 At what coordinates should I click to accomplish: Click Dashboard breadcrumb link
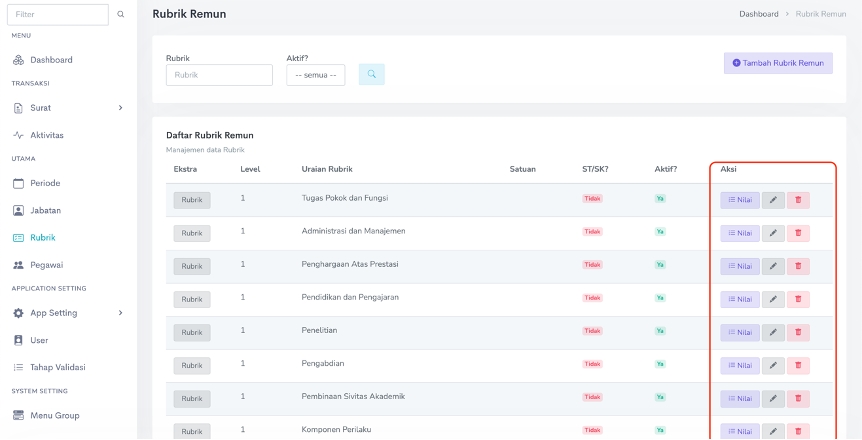(x=759, y=14)
